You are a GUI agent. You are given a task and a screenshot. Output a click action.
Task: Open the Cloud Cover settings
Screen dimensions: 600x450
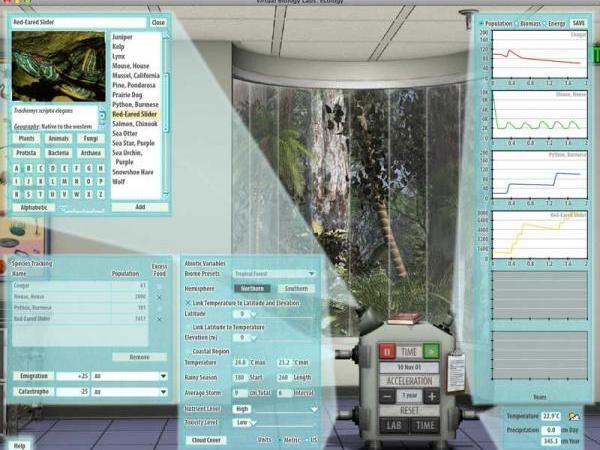pyautogui.click(x=206, y=440)
